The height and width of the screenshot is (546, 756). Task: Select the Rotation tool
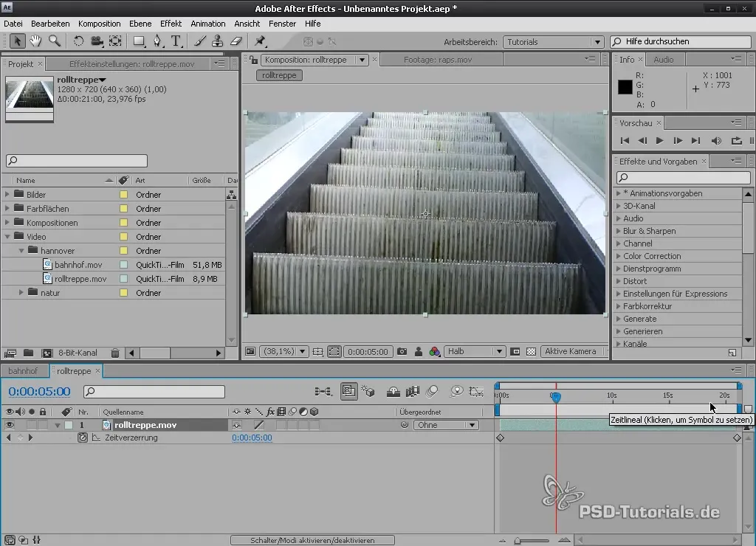click(x=78, y=41)
